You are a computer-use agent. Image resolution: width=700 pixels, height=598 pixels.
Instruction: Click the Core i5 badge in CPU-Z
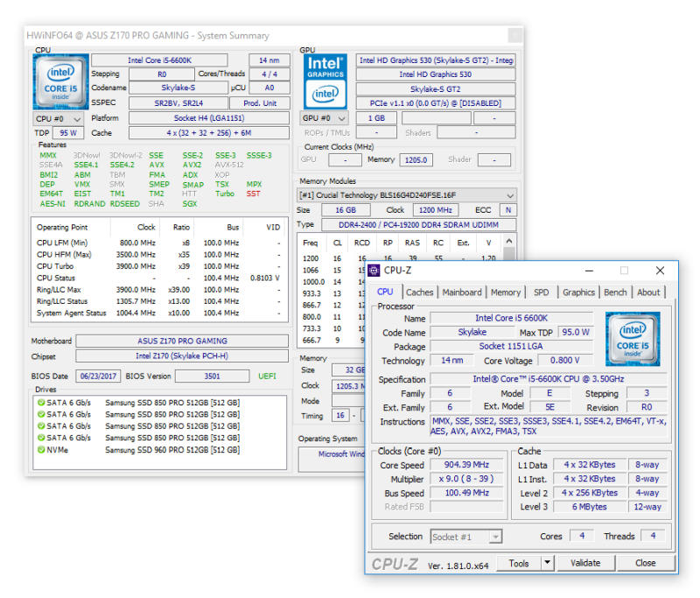[x=632, y=339]
